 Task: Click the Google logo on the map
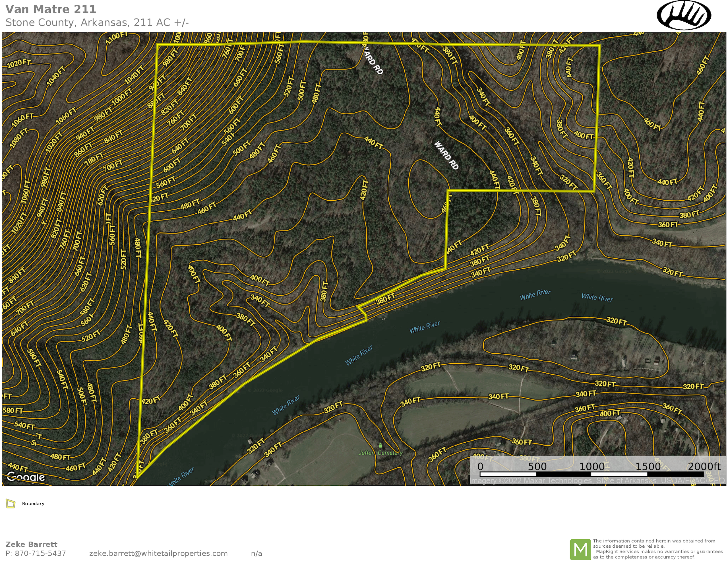[26, 477]
